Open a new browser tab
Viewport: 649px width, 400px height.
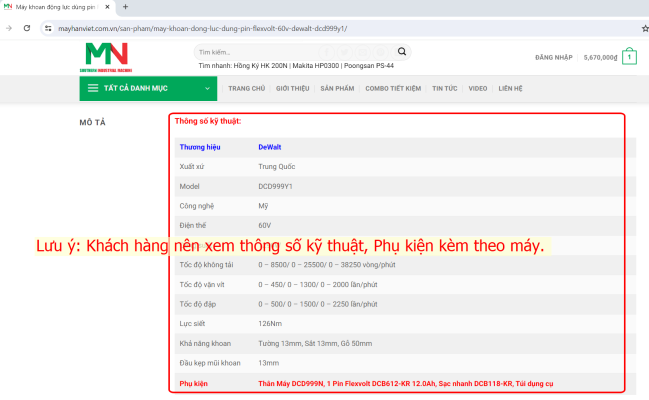point(125,7)
